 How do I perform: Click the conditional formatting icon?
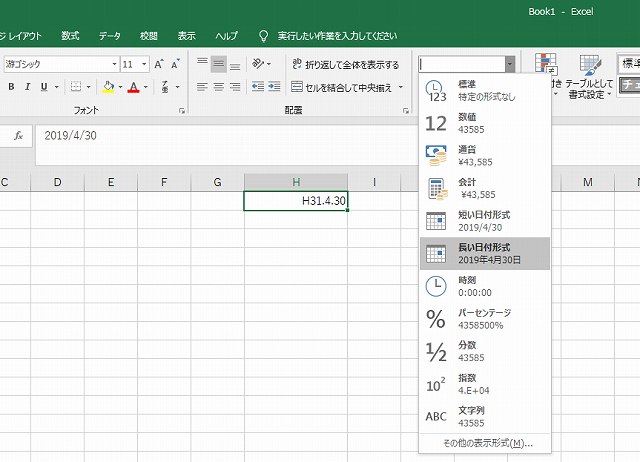(545, 64)
